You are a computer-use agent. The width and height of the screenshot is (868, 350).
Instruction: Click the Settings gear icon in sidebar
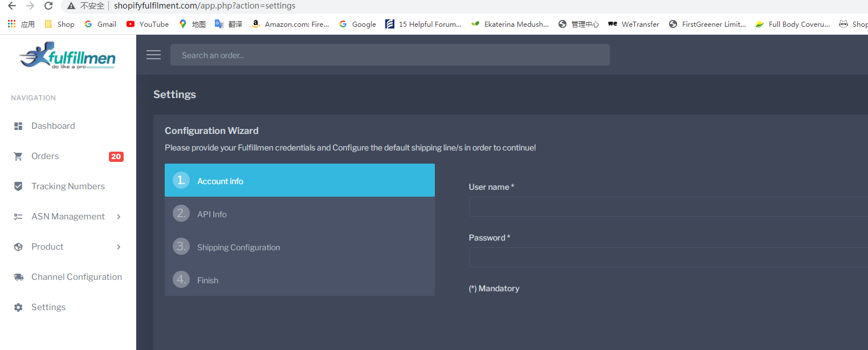pos(18,307)
